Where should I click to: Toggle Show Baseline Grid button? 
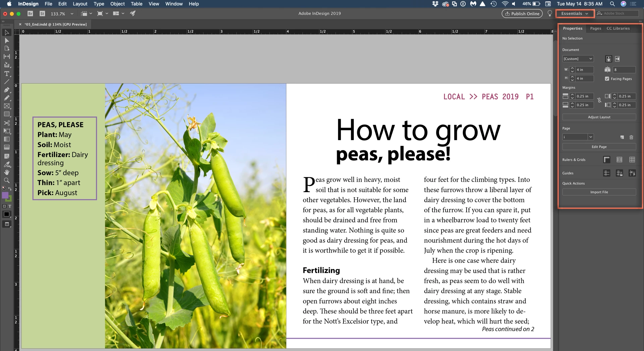(x=619, y=160)
